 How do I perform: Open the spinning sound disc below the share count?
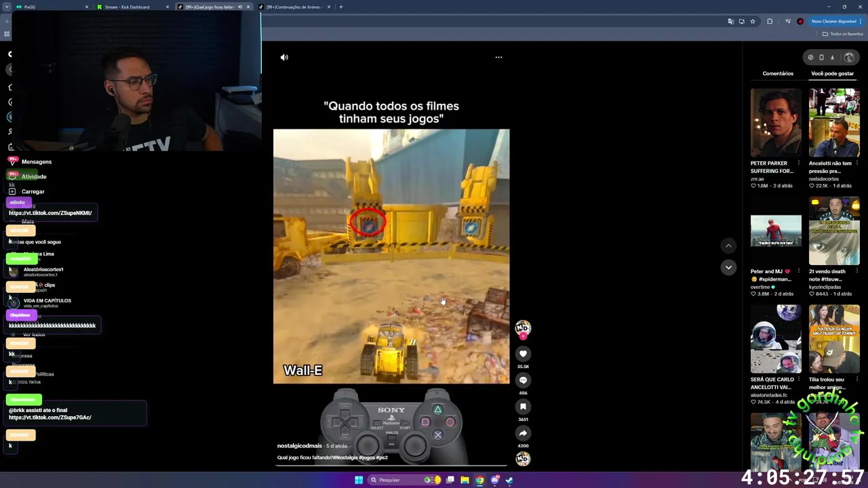tap(522, 460)
